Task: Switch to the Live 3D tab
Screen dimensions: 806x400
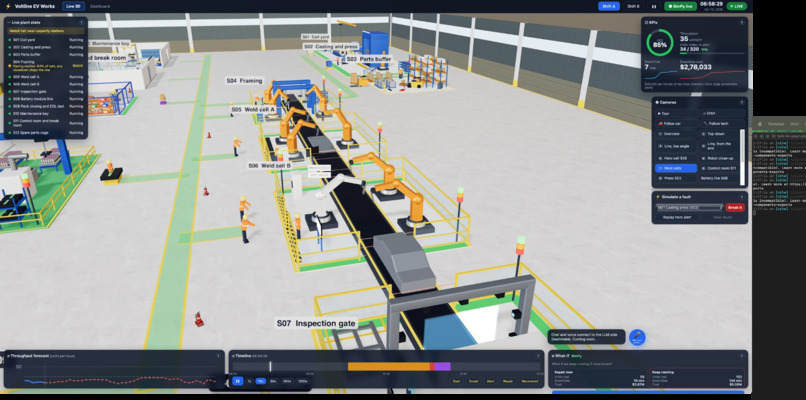Action: [x=74, y=6]
